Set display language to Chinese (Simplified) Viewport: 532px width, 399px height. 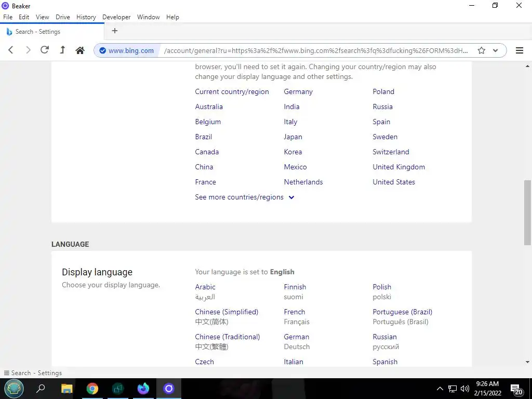pyautogui.click(x=227, y=312)
